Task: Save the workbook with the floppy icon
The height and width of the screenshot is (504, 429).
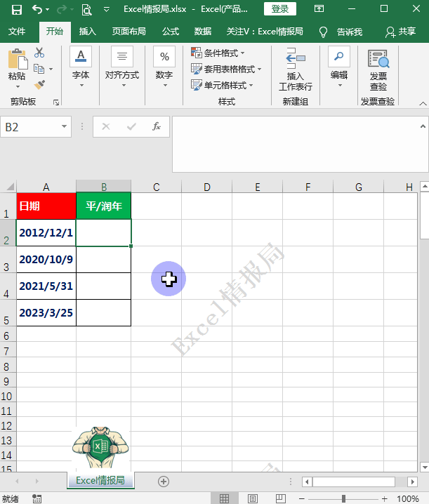Action: pyautogui.click(x=16, y=10)
